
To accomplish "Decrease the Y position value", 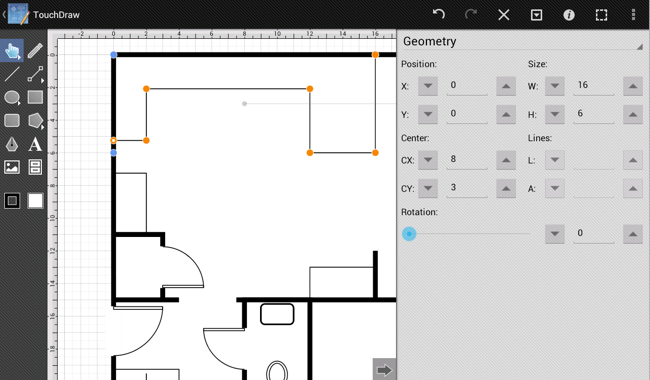I will pyautogui.click(x=428, y=114).
